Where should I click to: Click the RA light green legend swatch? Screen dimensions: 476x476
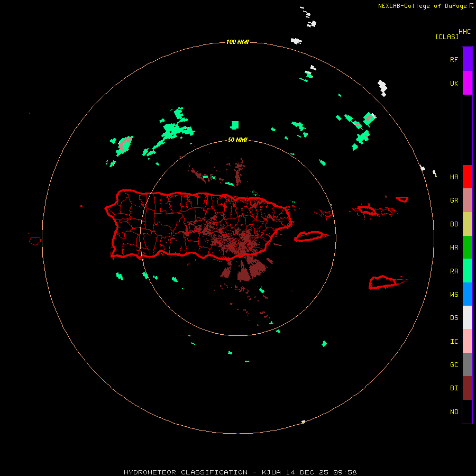467,271
